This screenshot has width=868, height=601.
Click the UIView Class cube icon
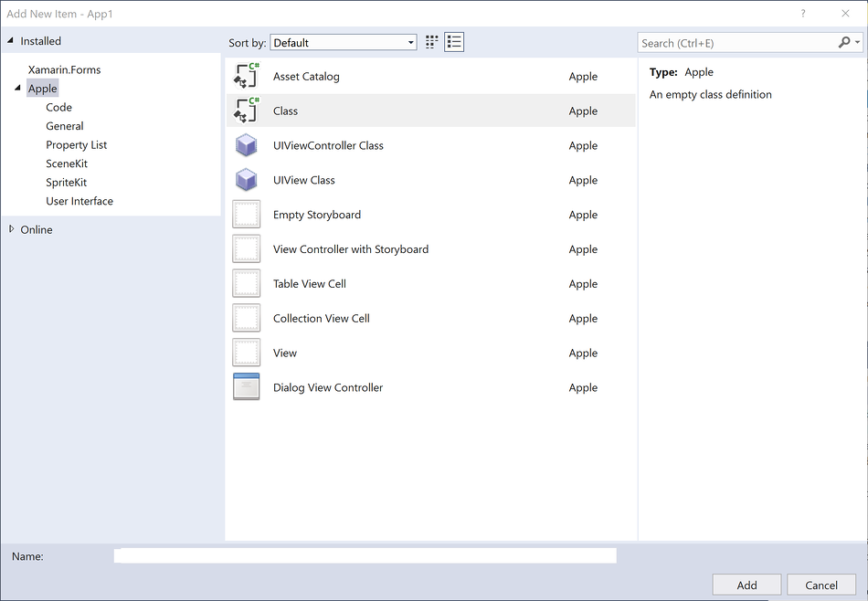pos(246,180)
